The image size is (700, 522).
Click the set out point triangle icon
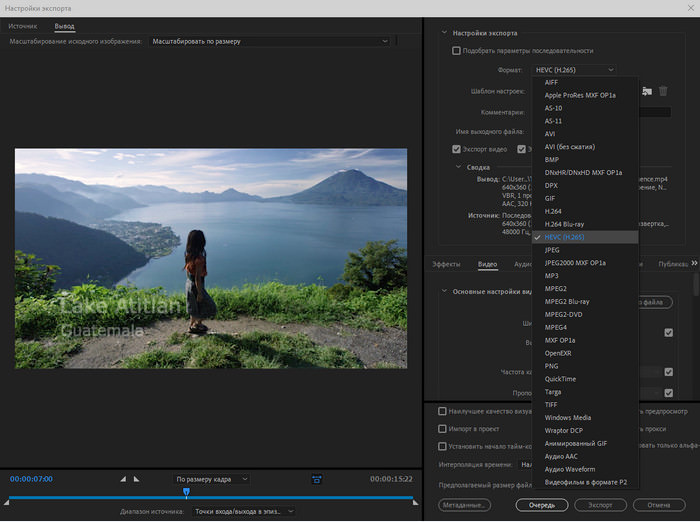pos(137,479)
